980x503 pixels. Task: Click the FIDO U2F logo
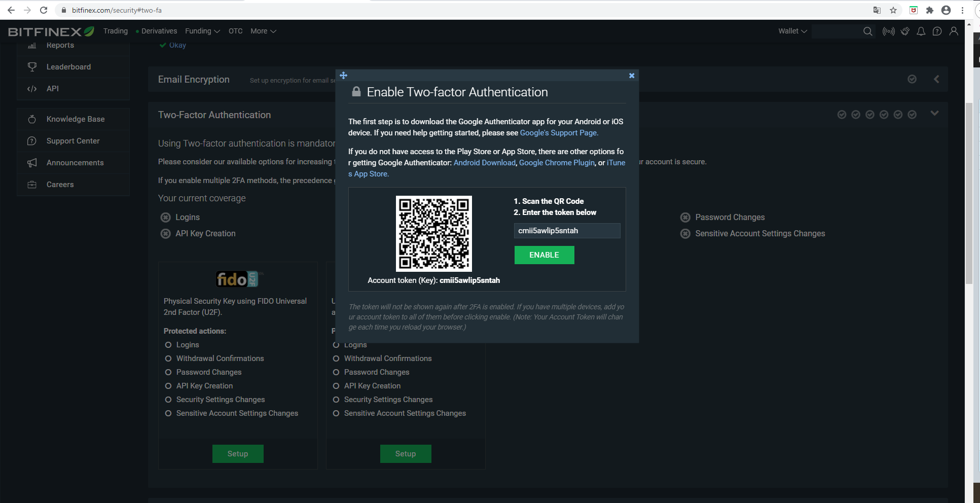pyautogui.click(x=238, y=279)
